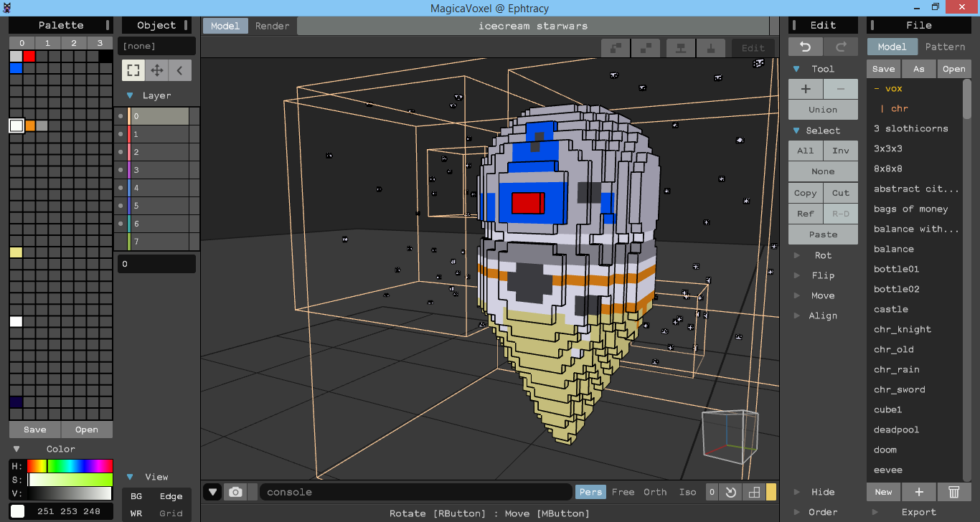Toggle visibility dot of layer 3
Viewport: 980px width, 522px height.
point(121,170)
